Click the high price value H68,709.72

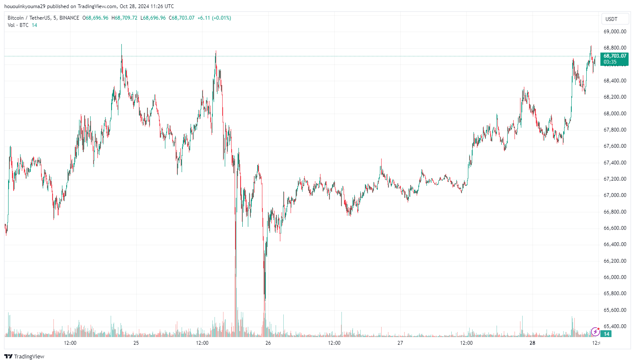pos(124,18)
